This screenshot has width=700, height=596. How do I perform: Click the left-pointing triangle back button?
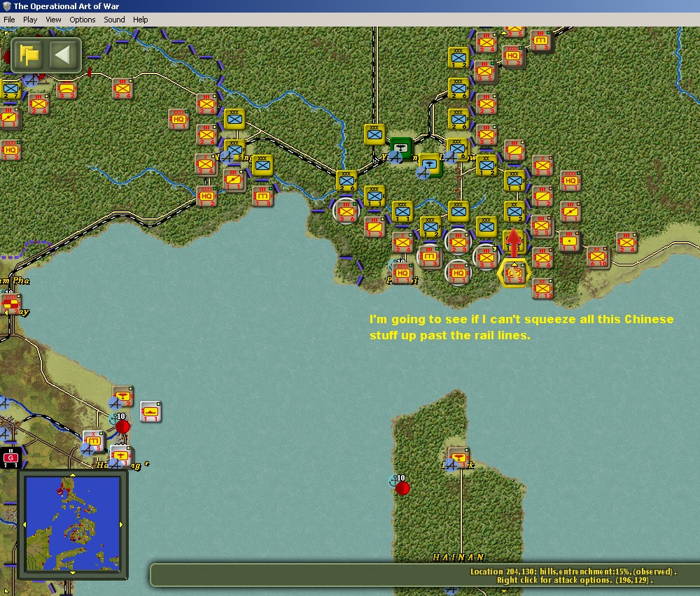(63, 55)
